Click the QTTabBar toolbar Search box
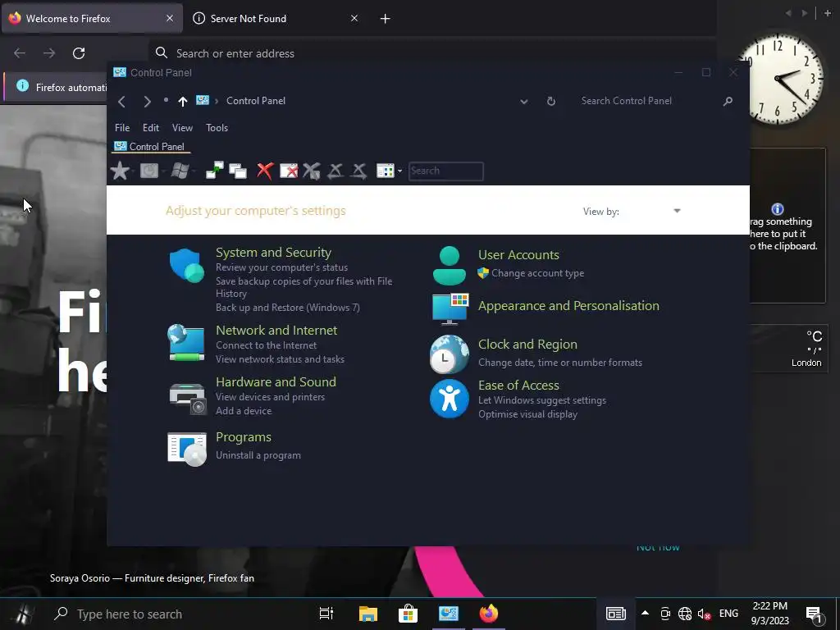This screenshot has height=630, width=840. click(x=445, y=171)
